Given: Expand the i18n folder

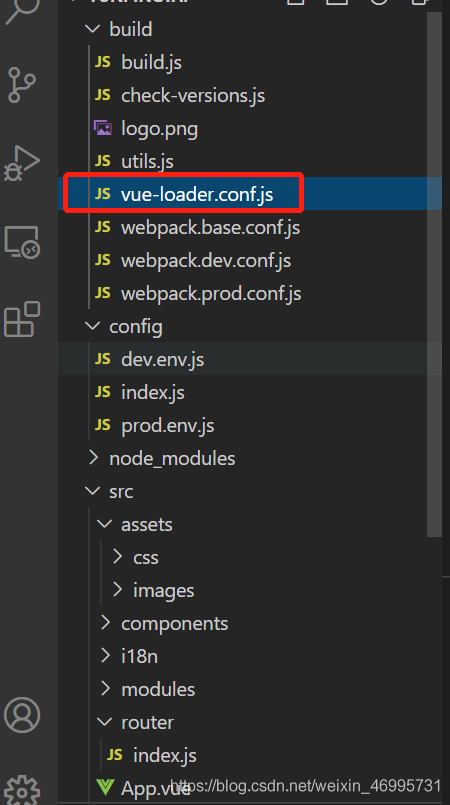Looking at the screenshot, I should (105, 656).
